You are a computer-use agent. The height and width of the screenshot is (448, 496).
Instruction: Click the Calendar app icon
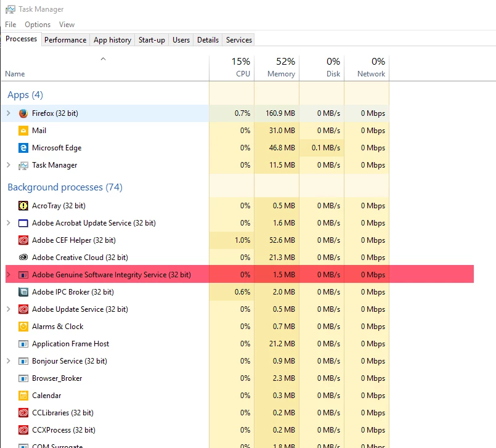[x=23, y=396]
